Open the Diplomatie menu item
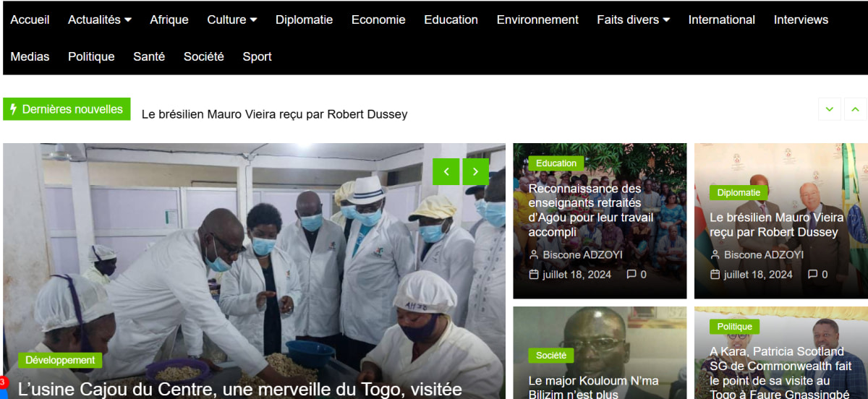868x399 pixels. pyautogui.click(x=304, y=20)
